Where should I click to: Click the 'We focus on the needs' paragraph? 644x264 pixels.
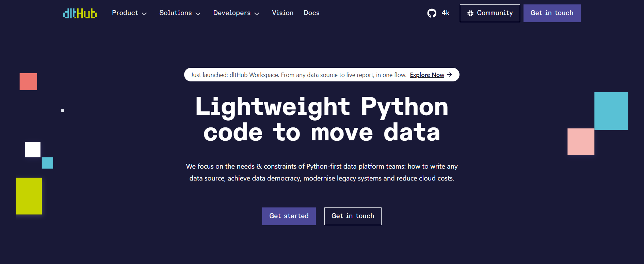tap(322, 172)
